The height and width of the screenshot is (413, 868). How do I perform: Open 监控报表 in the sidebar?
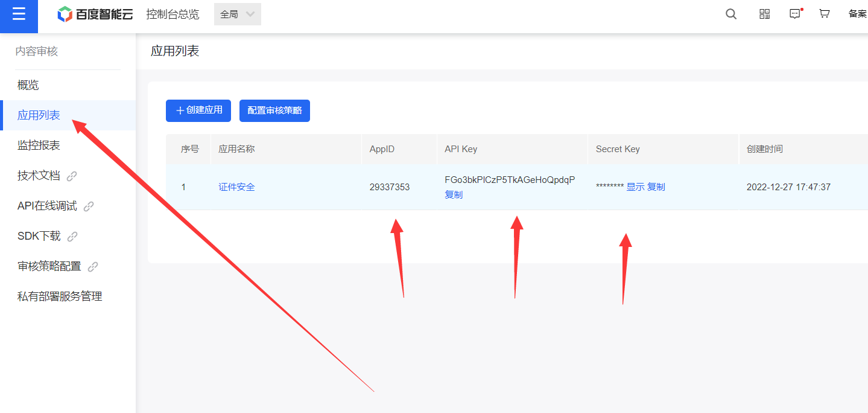pyautogui.click(x=68, y=146)
